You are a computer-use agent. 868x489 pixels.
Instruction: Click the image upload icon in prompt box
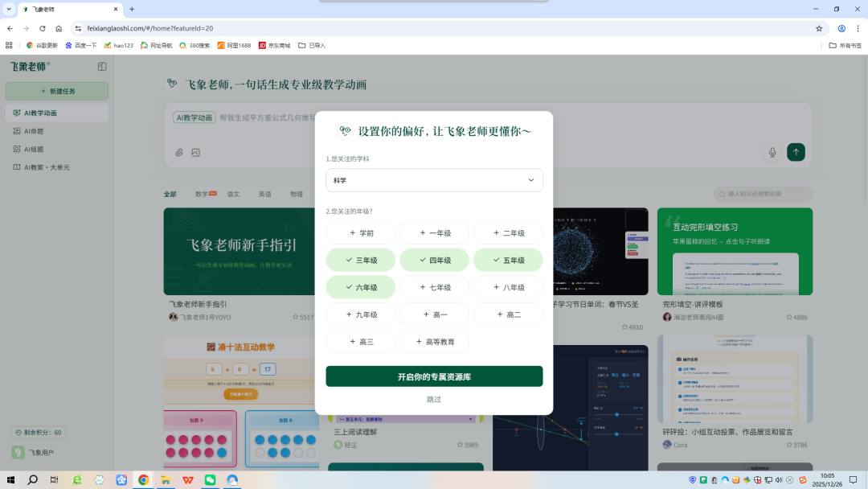[x=196, y=152]
